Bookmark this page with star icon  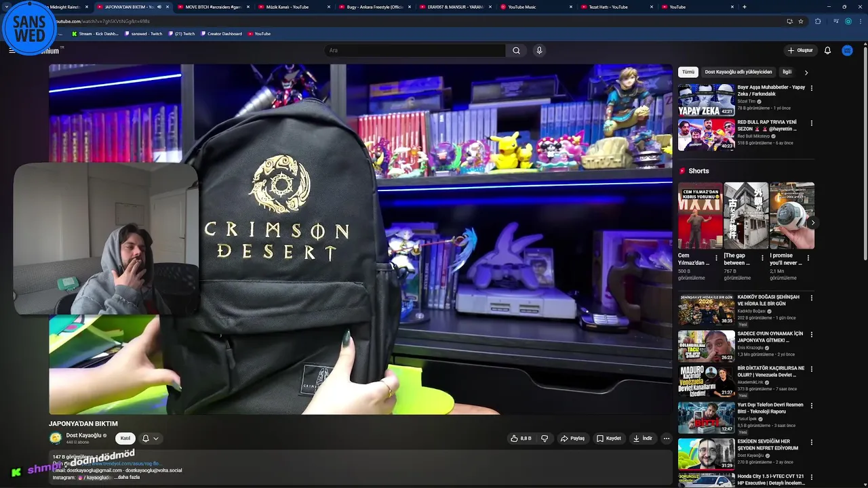801,21
